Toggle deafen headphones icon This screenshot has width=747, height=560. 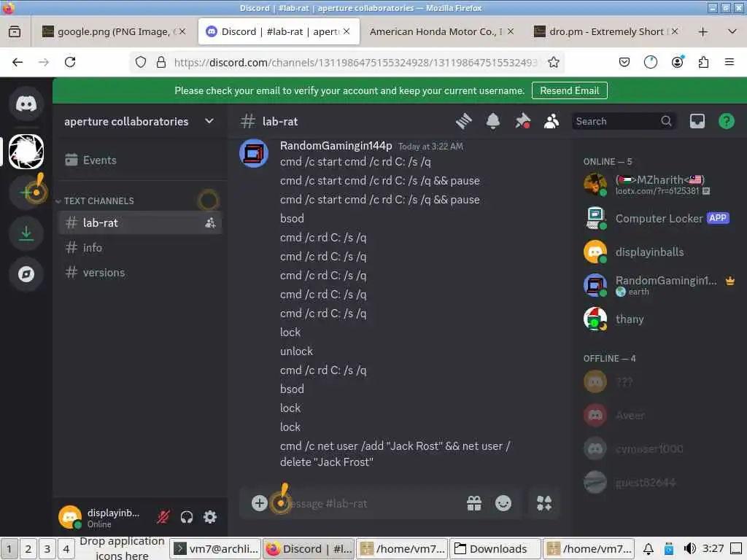point(187,517)
